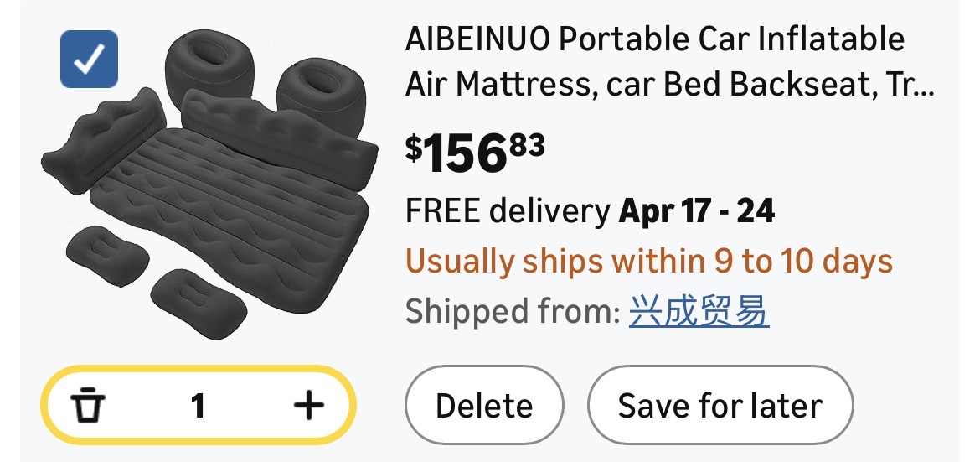Increase quantity with the plus icon
This screenshot has width=980, height=462.
308,407
